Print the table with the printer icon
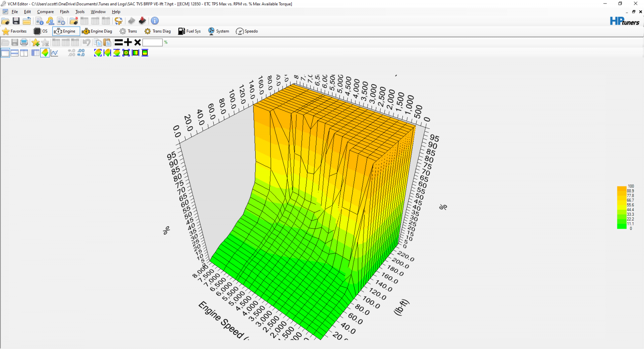Screen dimensions: 644x349 point(24,42)
